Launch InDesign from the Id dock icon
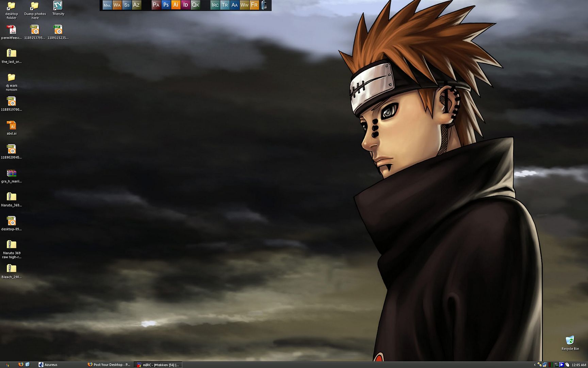Screen dimensions: 588x368 185,5
